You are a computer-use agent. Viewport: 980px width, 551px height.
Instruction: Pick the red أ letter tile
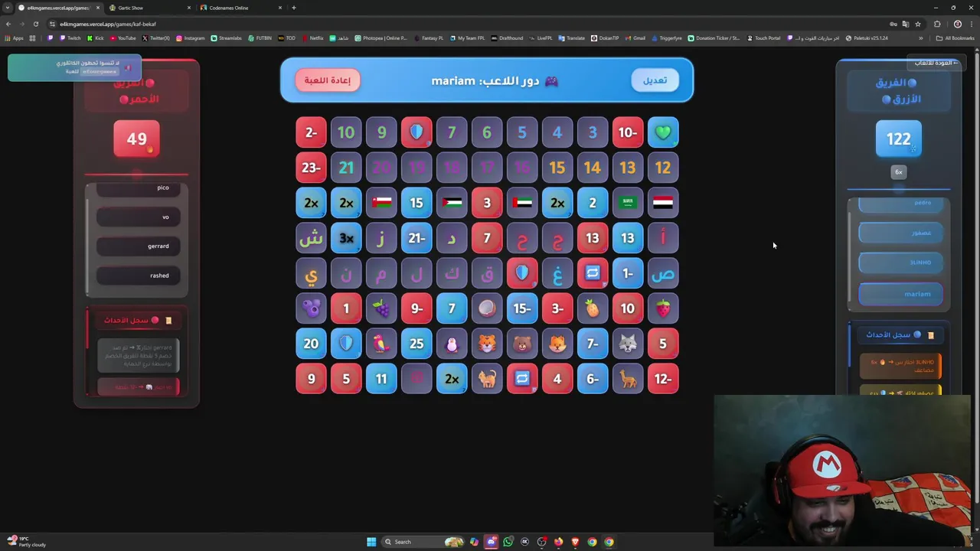point(663,238)
